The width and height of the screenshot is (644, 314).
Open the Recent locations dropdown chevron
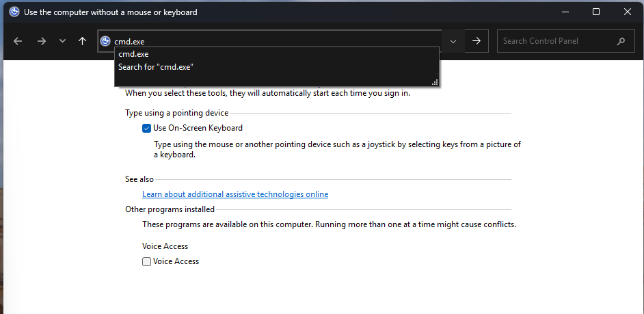[x=63, y=41]
